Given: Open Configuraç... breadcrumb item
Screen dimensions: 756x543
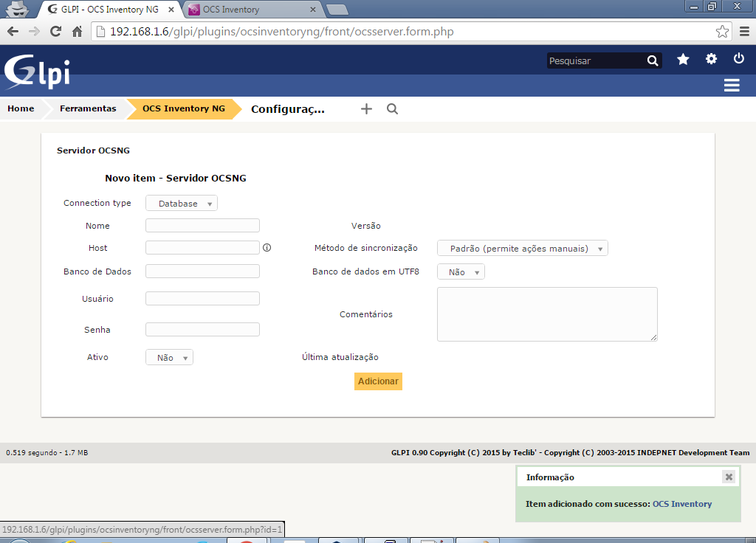Looking at the screenshot, I should [288, 109].
